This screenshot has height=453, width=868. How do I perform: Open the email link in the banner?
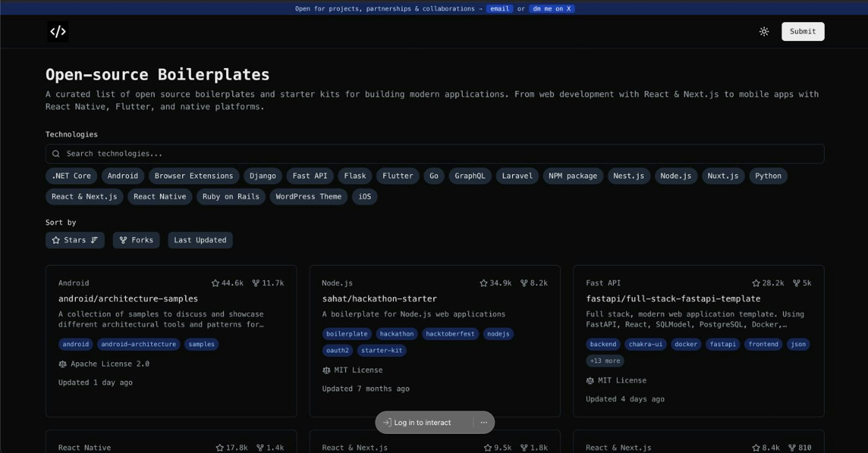pyautogui.click(x=499, y=9)
